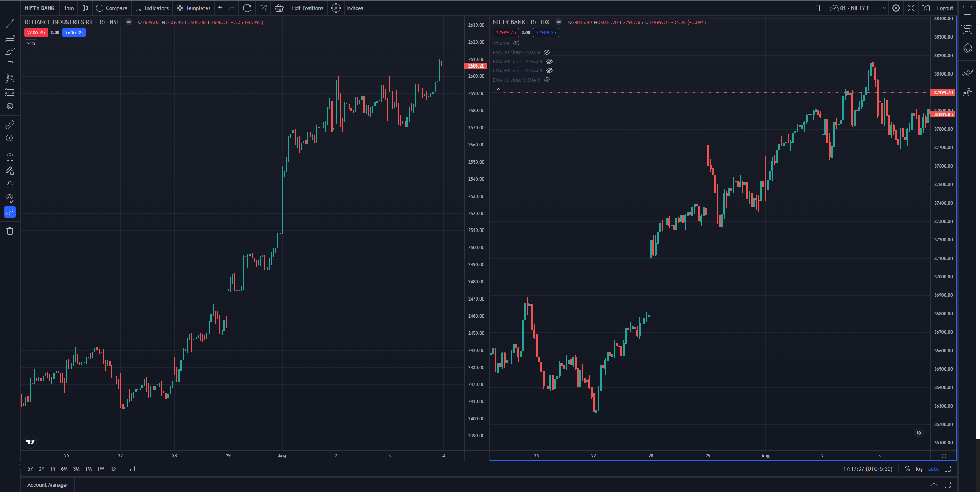Screen dimensions: 980x492
Task: Collapse the NIFTY BANK indicator legend
Action: [498, 89]
